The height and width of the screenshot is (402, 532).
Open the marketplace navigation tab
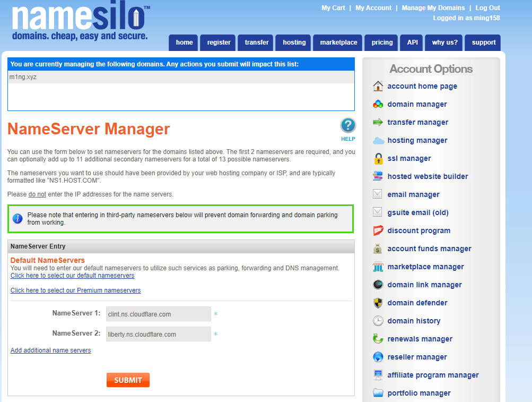click(338, 42)
